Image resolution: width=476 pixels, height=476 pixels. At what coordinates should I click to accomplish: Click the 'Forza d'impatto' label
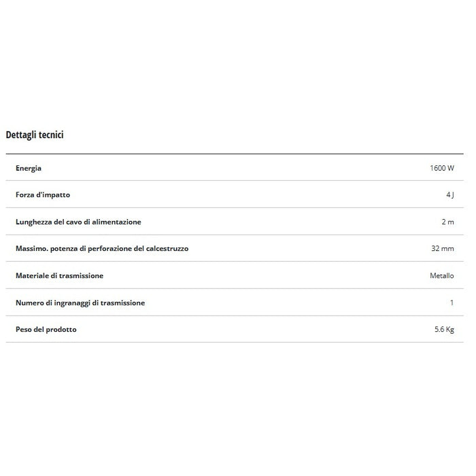[43, 194]
